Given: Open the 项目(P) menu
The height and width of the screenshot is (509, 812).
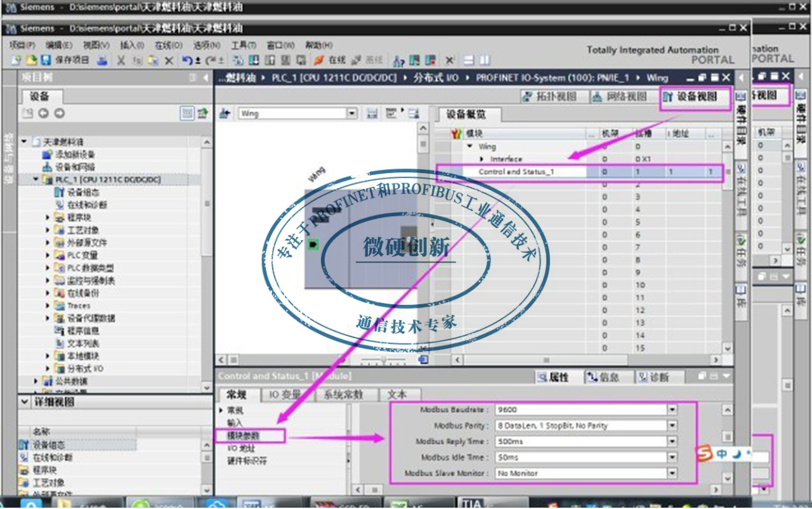Looking at the screenshot, I should 22,45.
